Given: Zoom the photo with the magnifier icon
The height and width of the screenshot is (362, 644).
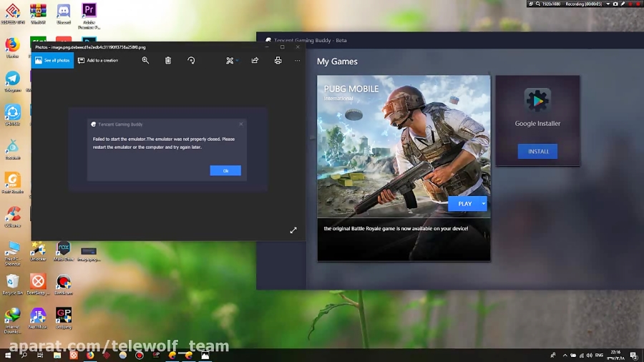Looking at the screenshot, I should coord(145,60).
